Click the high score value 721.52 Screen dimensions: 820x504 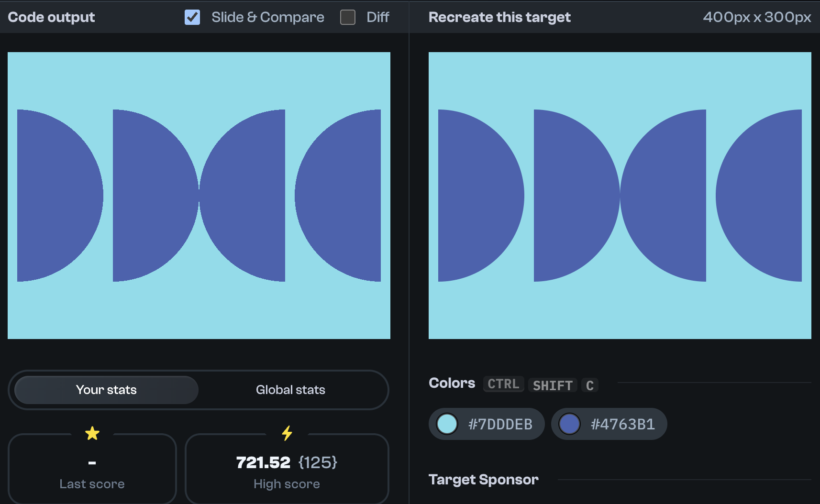264,462
